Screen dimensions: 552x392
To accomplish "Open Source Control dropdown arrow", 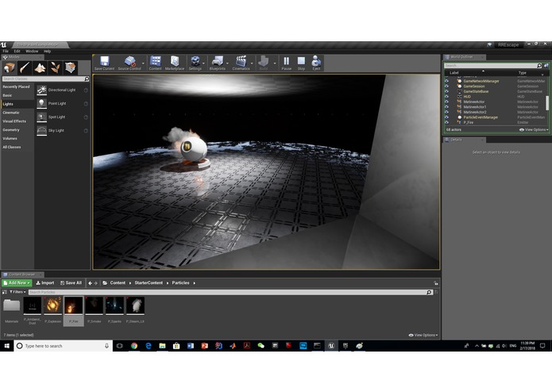I will point(143,63).
